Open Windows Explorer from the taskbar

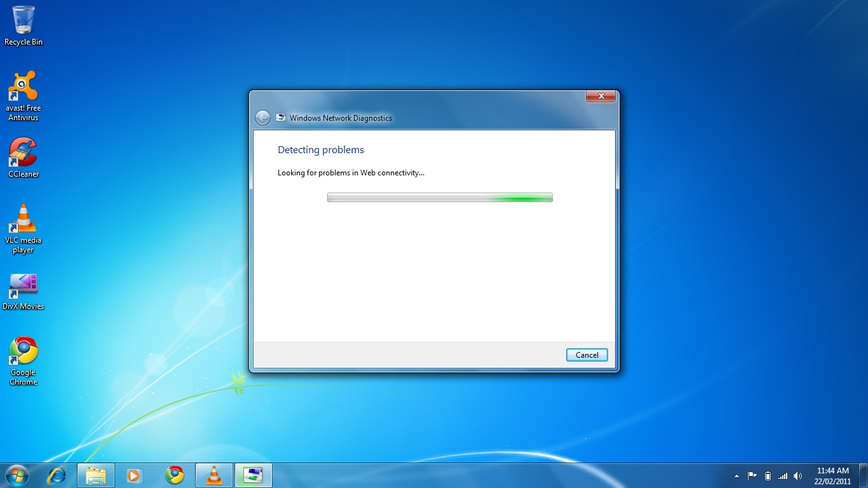click(x=96, y=475)
